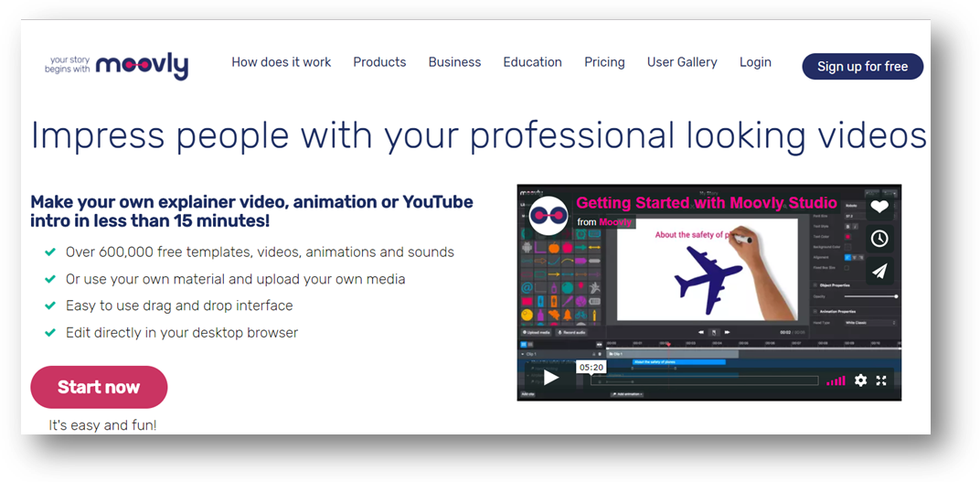980x482 pixels.
Task: Open the Education menu item
Action: point(532,62)
